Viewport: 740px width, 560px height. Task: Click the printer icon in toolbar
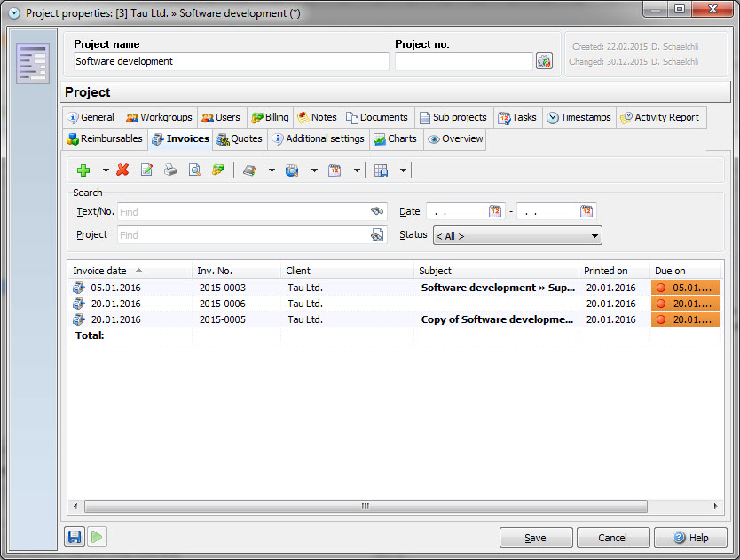tap(170, 170)
